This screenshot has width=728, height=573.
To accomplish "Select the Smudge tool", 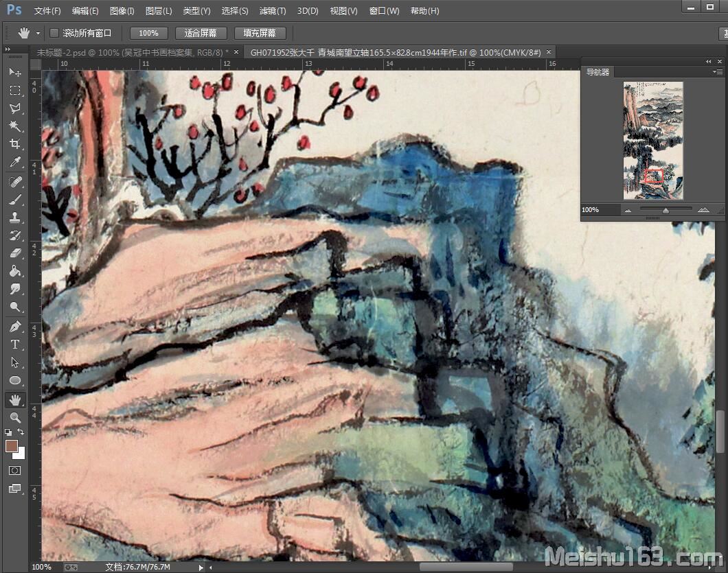I will (15, 289).
